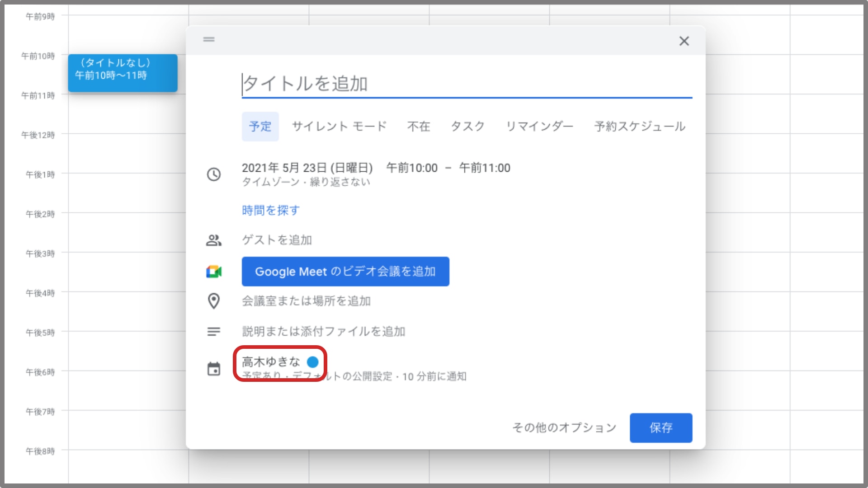Viewport: 868px width, 488px height.
Task: Click the 午後12時 time label
Action: point(38,135)
